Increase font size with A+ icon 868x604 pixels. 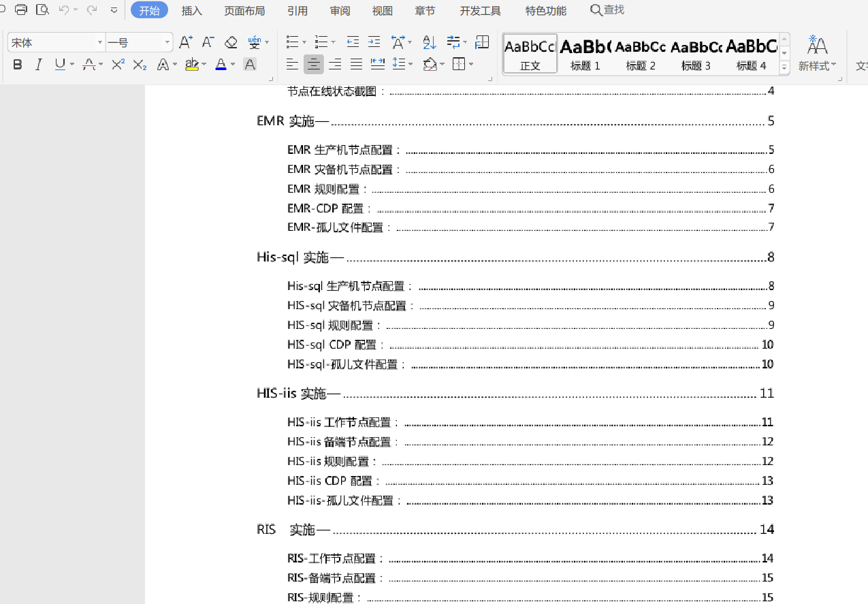(x=185, y=42)
